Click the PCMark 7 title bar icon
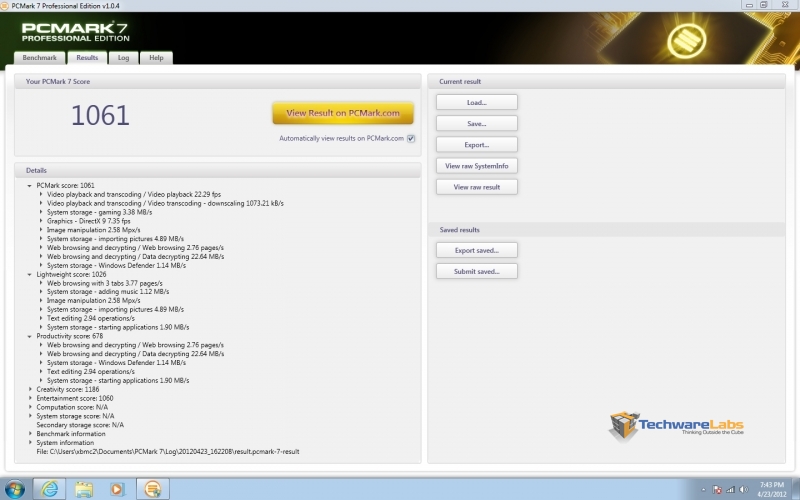This screenshot has height=500, width=800. (5, 6)
